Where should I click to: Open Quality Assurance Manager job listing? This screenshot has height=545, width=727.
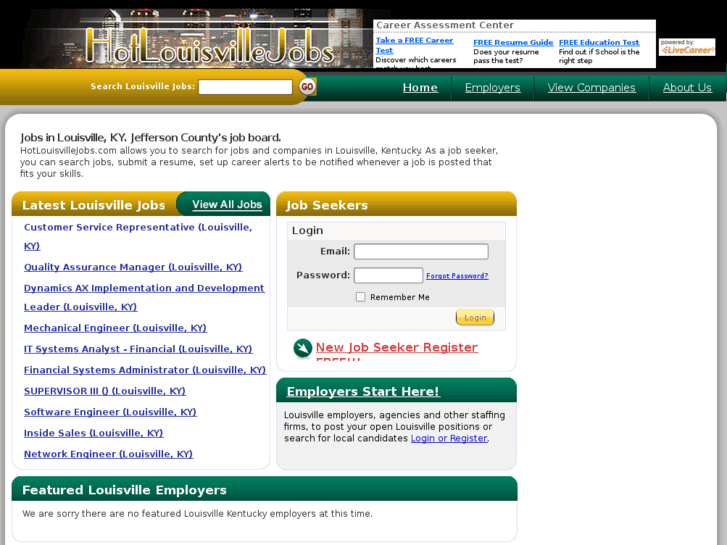point(133,267)
